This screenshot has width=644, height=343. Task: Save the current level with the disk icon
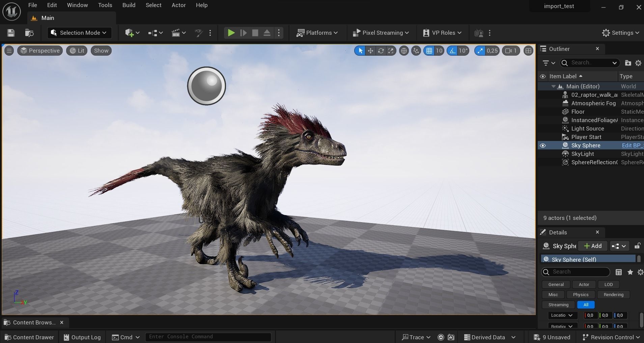[x=11, y=33]
